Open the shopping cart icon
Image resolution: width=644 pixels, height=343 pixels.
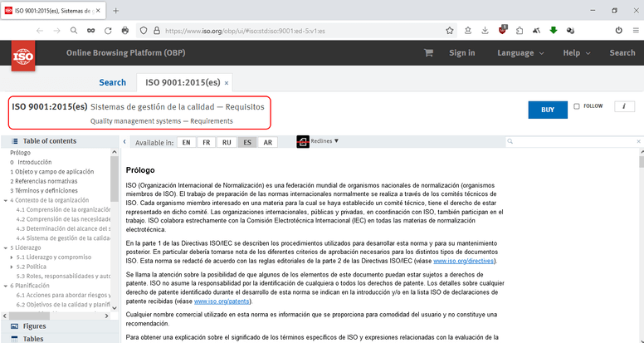(428, 52)
